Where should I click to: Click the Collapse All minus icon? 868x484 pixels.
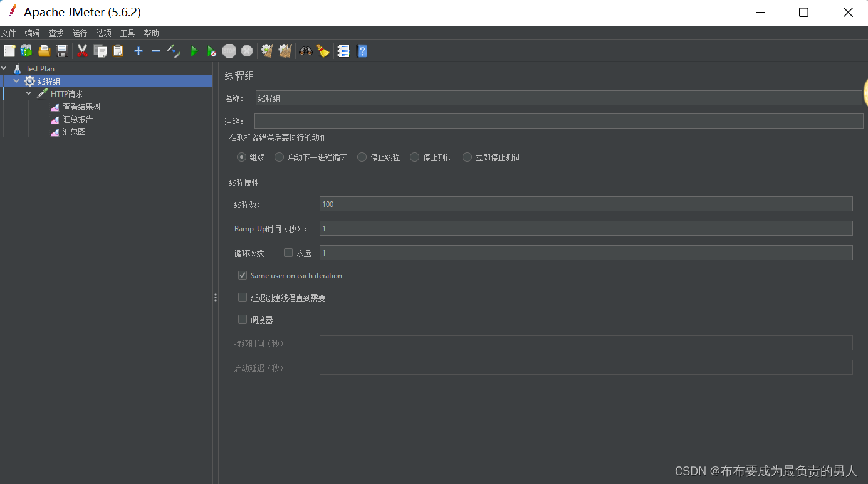click(x=156, y=51)
